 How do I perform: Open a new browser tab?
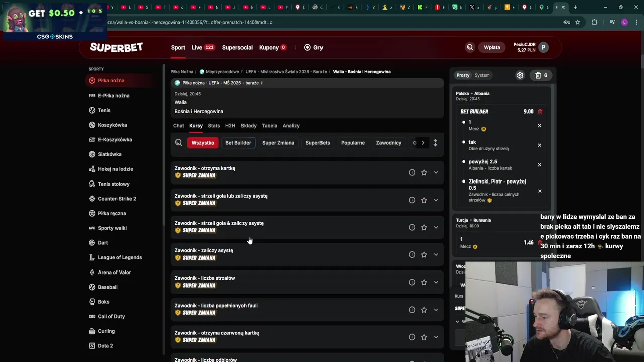(x=575, y=7)
